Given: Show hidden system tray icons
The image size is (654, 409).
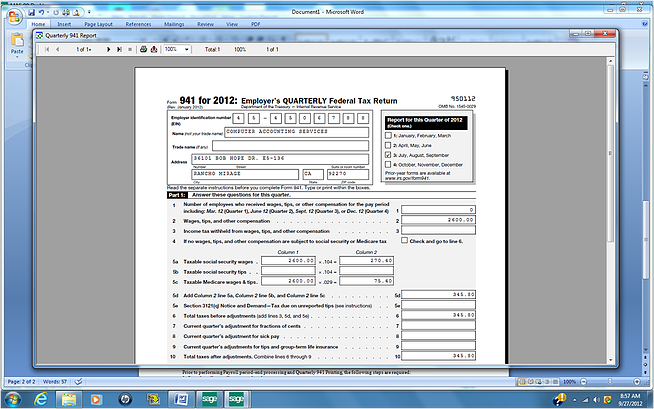Looking at the screenshot, I should pos(575,400).
